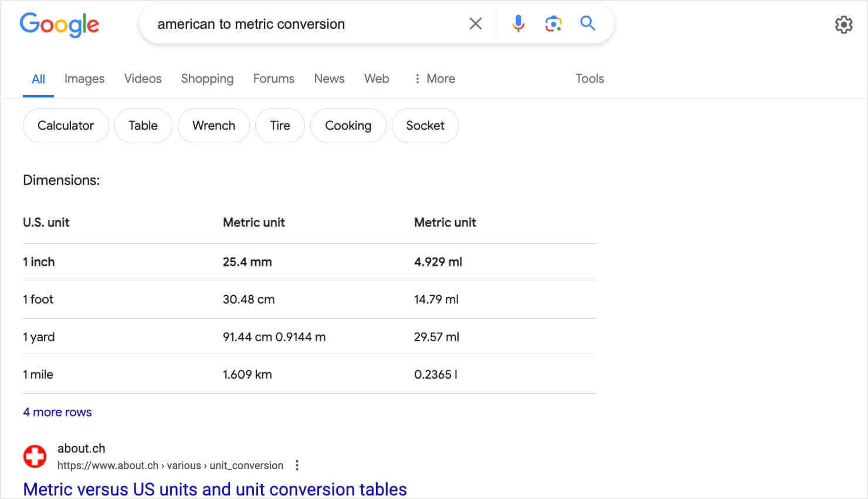Select the Wrench filter chip

[213, 125]
